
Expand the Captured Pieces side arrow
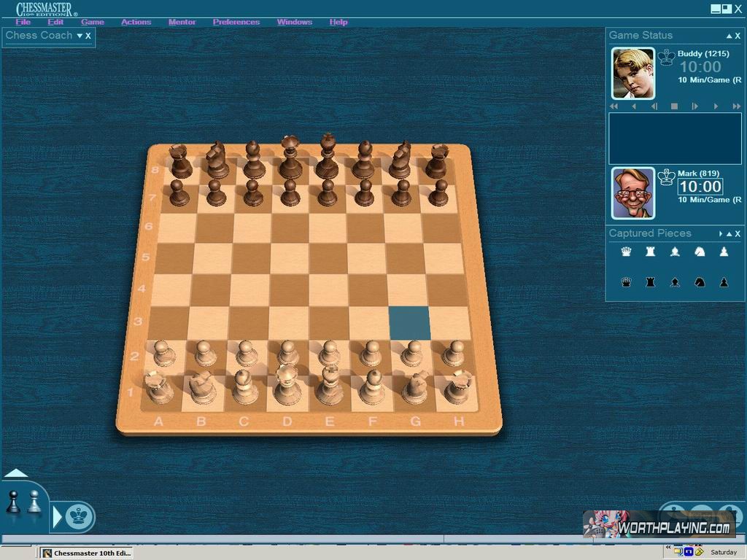(721, 234)
